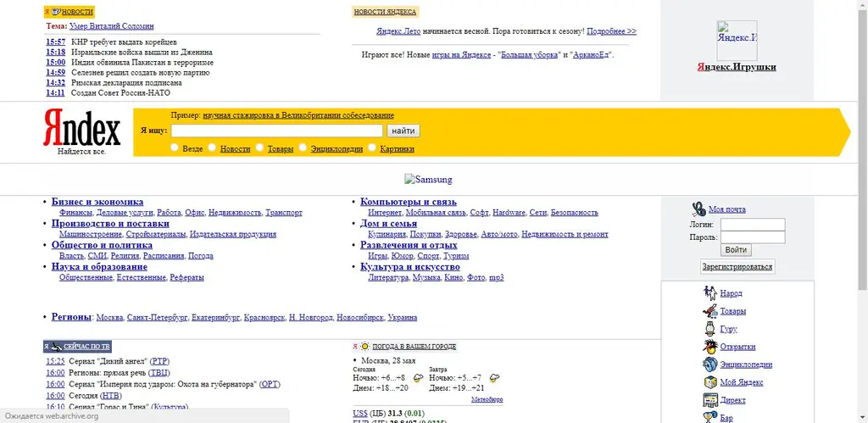Click the weather sun icon

click(x=364, y=347)
